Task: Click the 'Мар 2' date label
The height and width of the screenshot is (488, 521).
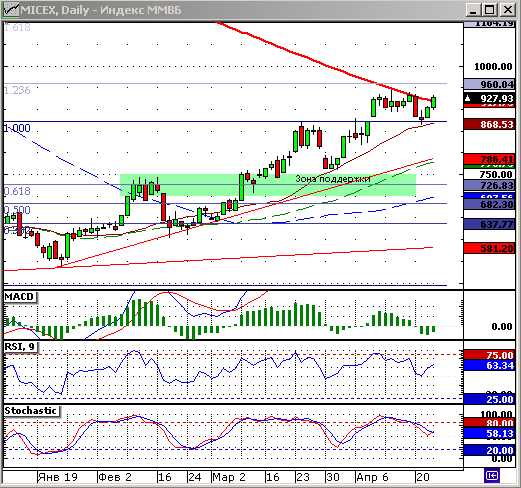Action: tap(229, 477)
